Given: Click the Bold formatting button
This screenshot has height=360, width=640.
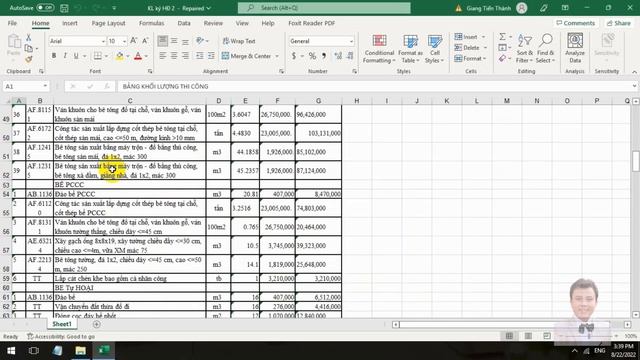Looking at the screenshot, I should [x=53, y=56].
